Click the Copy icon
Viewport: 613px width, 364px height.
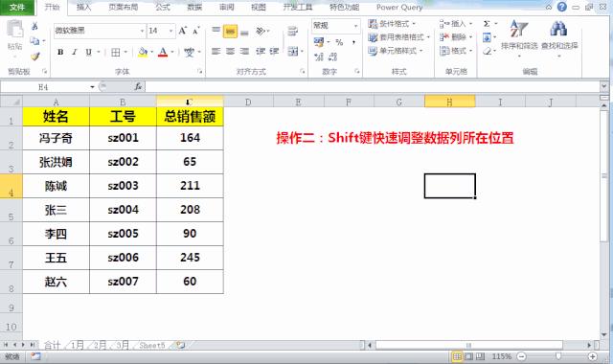click(34, 40)
